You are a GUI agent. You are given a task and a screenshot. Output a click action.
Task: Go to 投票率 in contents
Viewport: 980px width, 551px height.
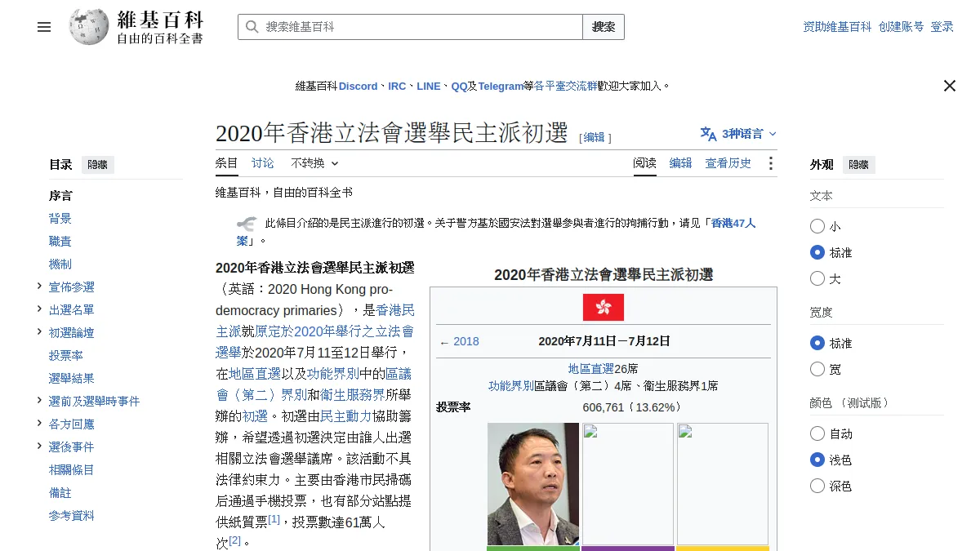pos(66,356)
